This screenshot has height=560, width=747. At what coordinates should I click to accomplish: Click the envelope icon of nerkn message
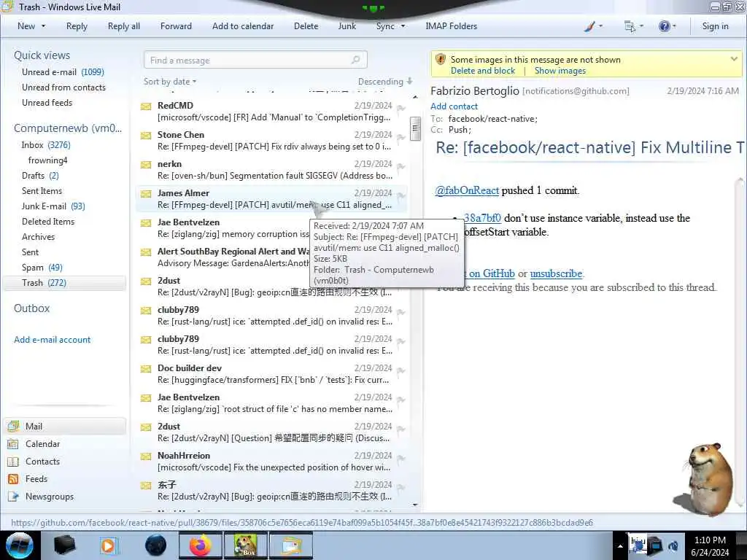click(146, 165)
